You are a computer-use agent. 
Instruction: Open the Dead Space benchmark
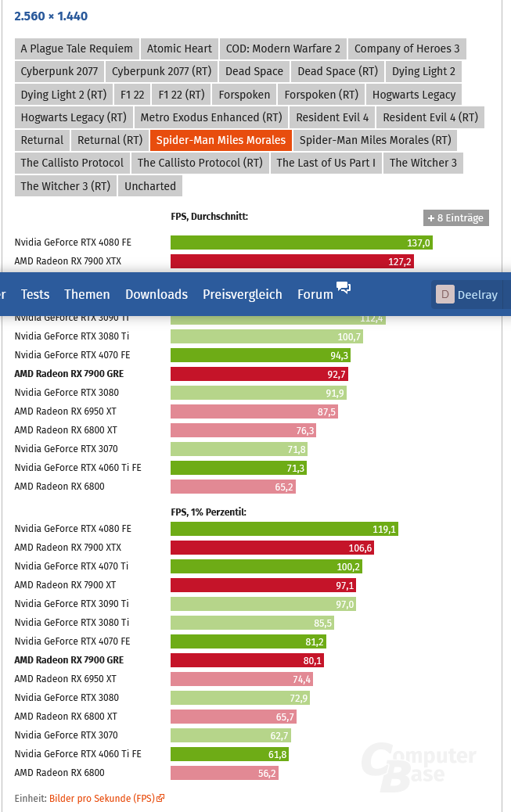254,71
